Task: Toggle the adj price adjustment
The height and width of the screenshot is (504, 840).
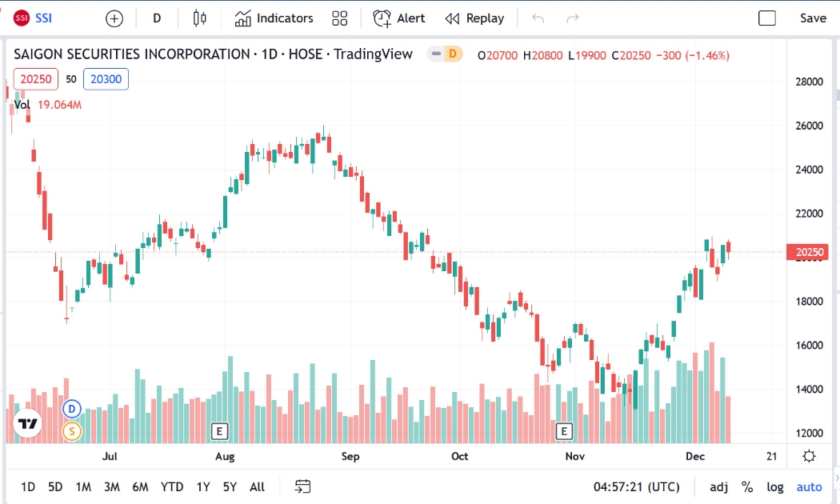Action: pyautogui.click(x=718, y=487)
